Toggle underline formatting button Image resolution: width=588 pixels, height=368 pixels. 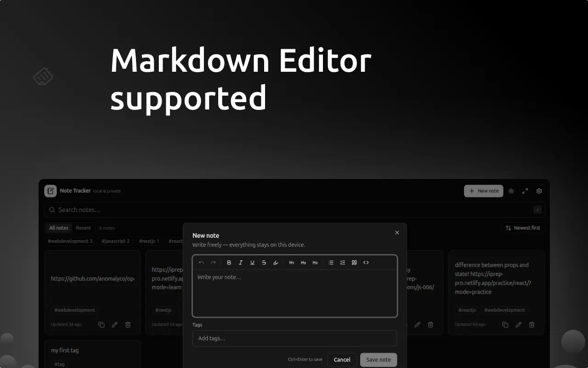(x=252, y=263)
